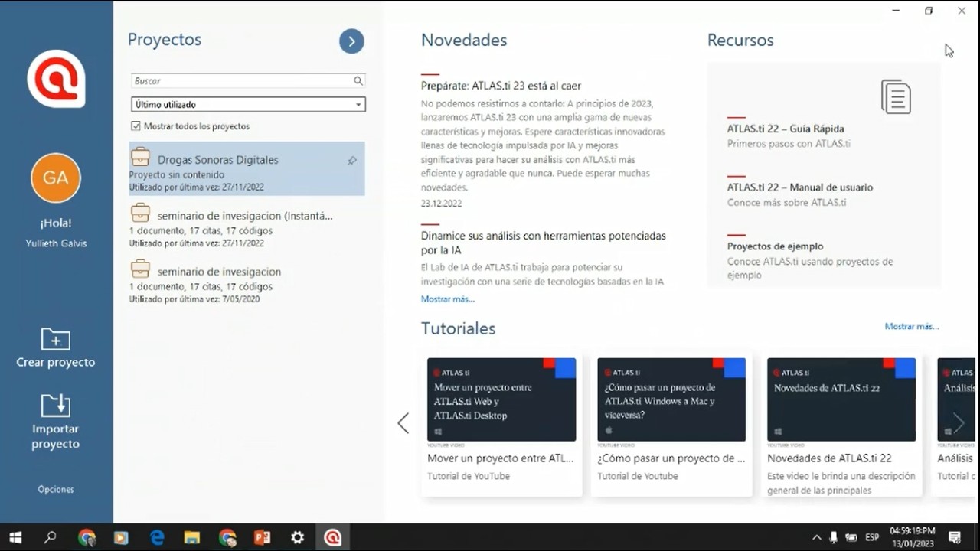This screenshot has width=980, height=551.
Task: Select seminario de invesigacion project from 7/05/2020
Action: pos(247,282)
